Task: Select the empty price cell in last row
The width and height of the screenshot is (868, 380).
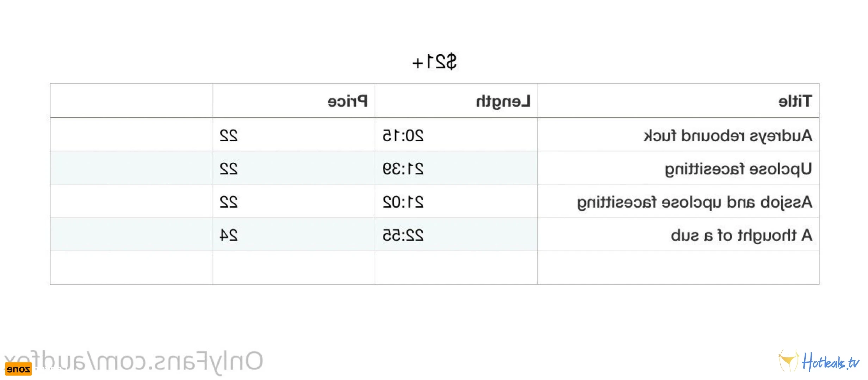Action: pos(294,268)
